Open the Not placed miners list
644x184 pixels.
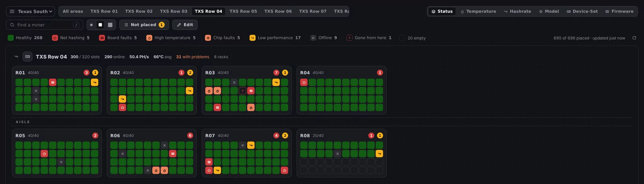tap(144, 25)
